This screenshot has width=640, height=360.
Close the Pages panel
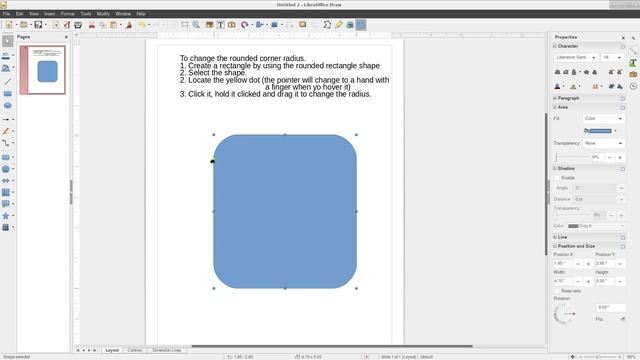coord(67,37)
